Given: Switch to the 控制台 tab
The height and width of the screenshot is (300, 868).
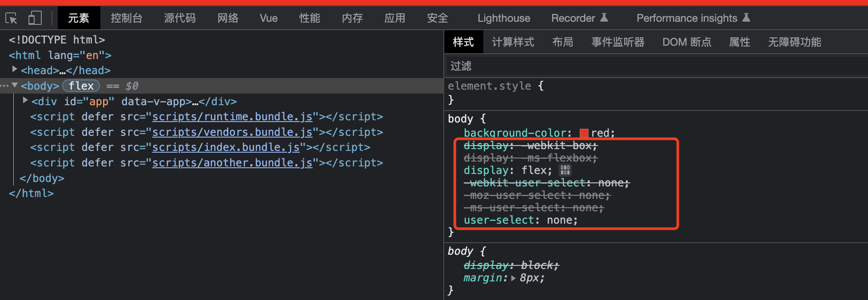Looking at the screenshot, I should (x=127, y=18).
